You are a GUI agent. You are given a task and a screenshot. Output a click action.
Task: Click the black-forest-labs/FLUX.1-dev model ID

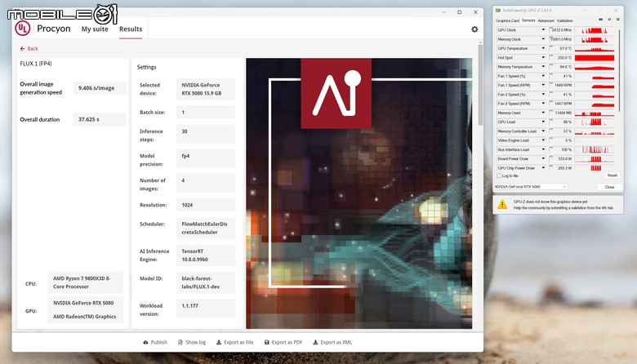click(206, 282)
